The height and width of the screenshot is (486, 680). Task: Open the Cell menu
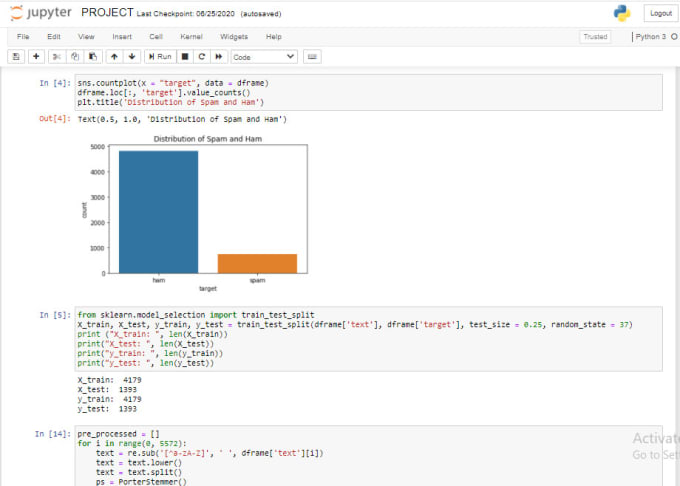156,37
